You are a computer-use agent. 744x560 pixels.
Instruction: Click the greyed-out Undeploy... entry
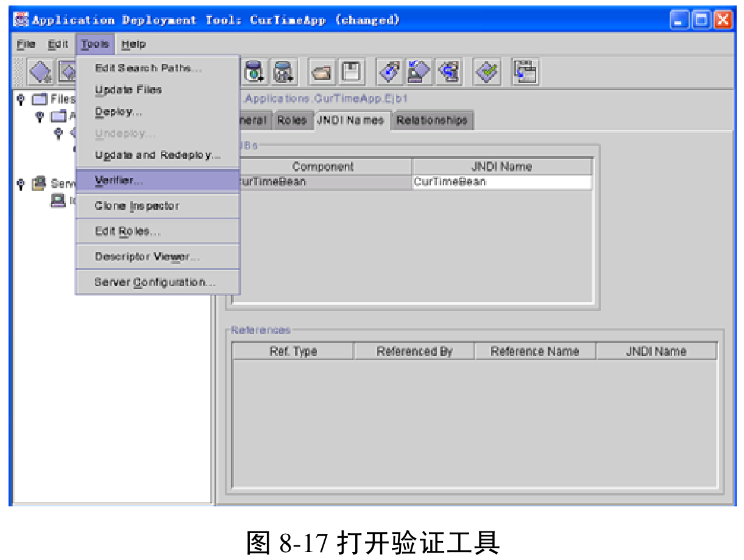[x=158, y=134]
